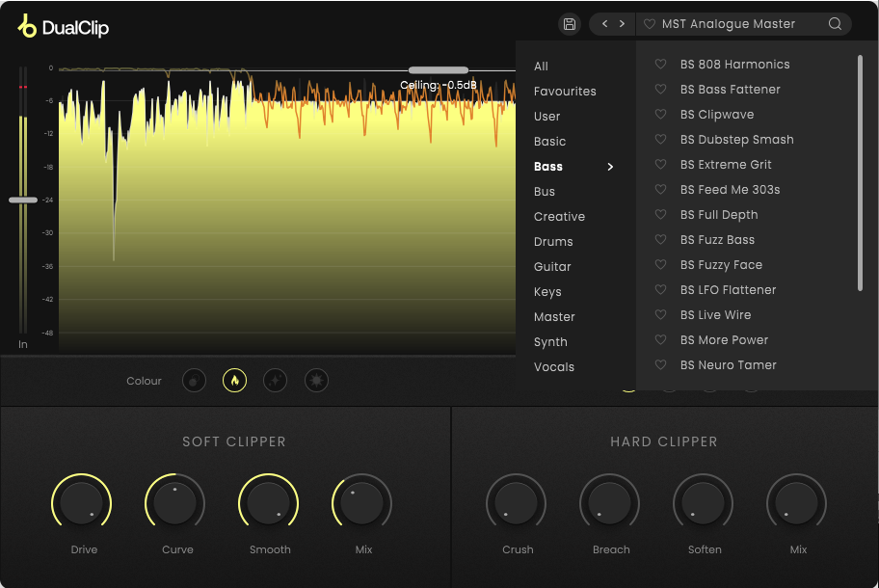Open the Drums preset category

tap(553, 242)
